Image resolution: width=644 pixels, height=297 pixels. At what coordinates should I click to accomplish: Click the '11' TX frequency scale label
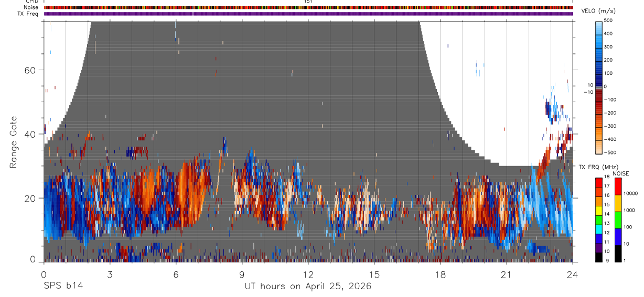607,243
